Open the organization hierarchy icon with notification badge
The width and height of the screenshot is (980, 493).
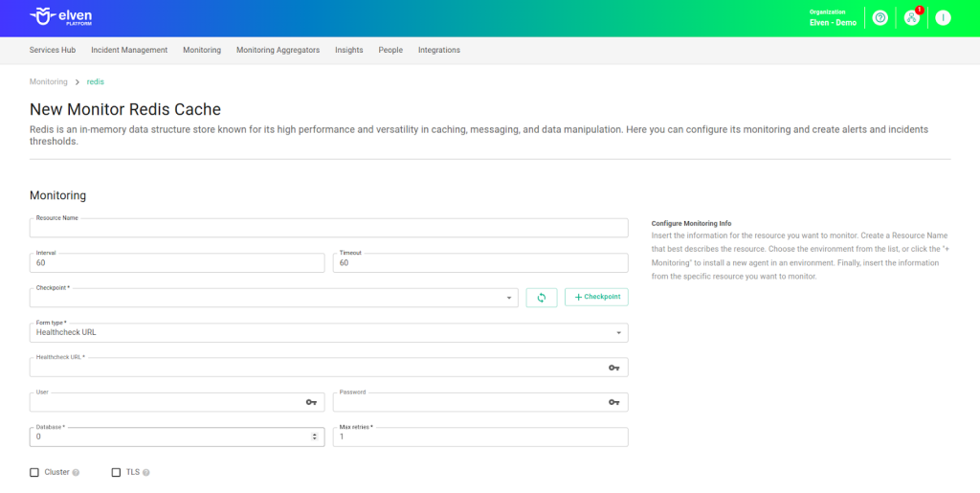coord(911,18)
